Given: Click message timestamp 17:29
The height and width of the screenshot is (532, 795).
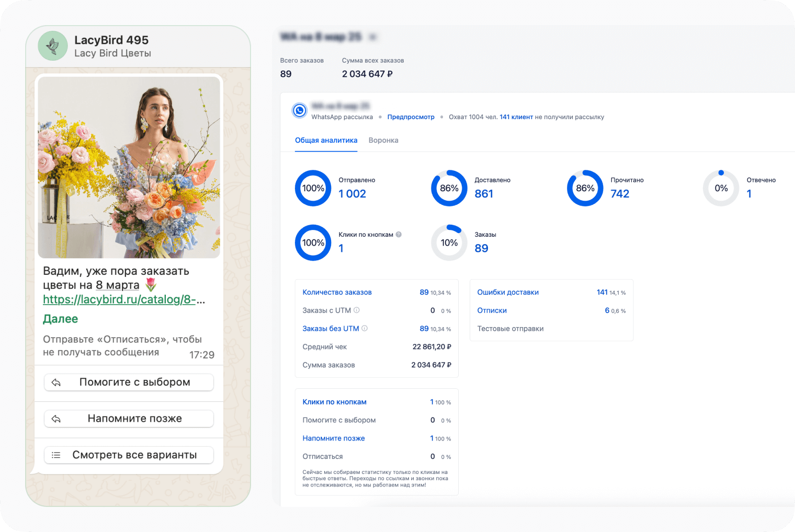Looking at the screenshot, I should tap(202, 355).
